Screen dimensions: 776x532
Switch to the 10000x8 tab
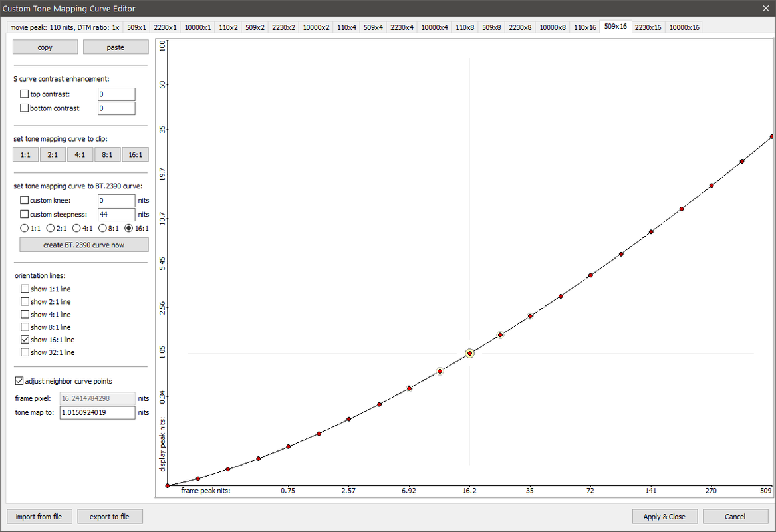(x=553, y=27)
